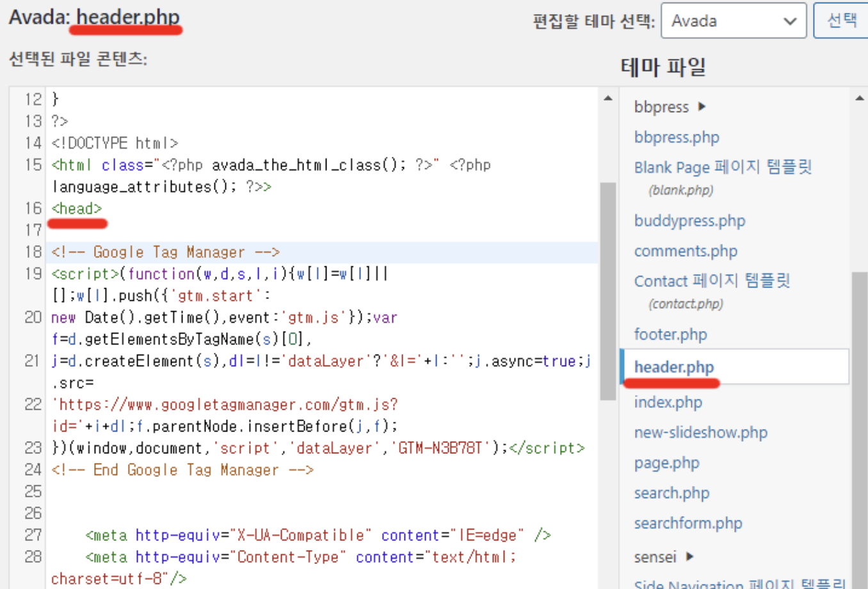Open the theme selection dropdown showing Avada
Image resolution: width=868 pixels, height=589 pixels.
[x=733, y=21]
